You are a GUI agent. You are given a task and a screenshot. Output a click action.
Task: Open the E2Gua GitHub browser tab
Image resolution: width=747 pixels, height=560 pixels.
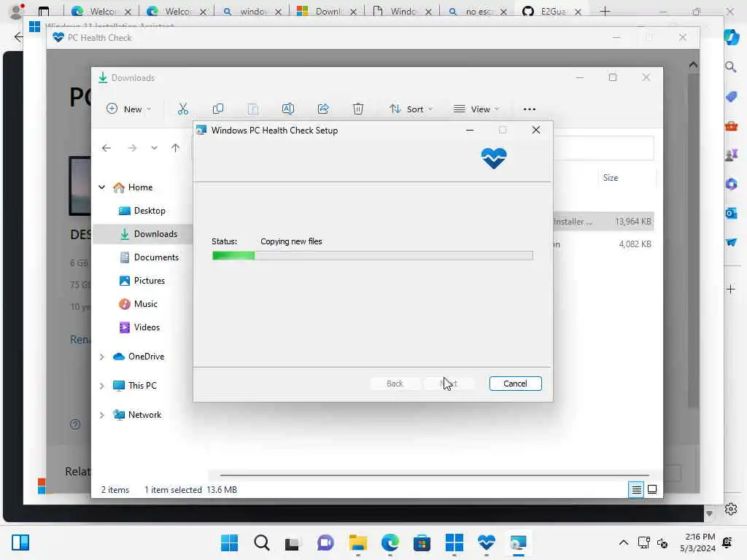[x=552, y=11]
